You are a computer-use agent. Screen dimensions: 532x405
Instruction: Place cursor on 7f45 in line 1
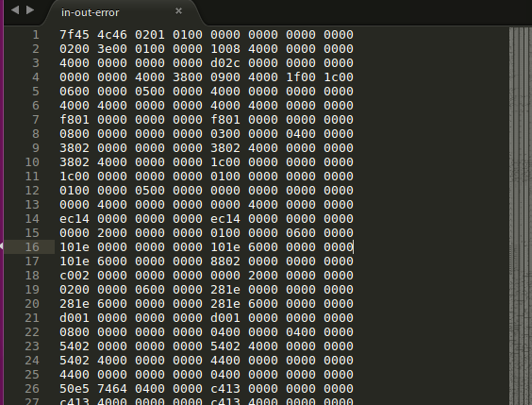click(x=75, y=35)
